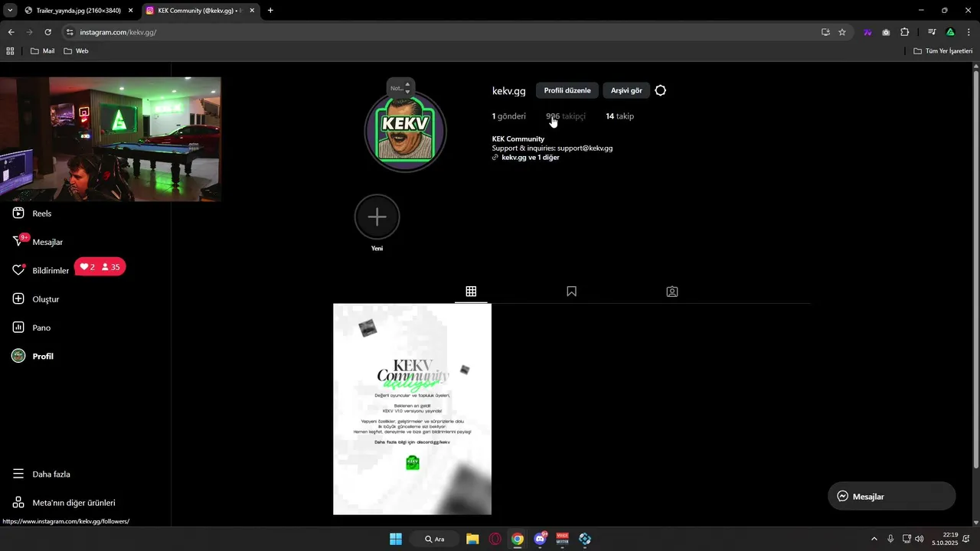This screenshot has width=980, height=551.
Task: Open Tüm Yer İşaretleri folder
Action: pyautogui.click(x=942, y=51)
